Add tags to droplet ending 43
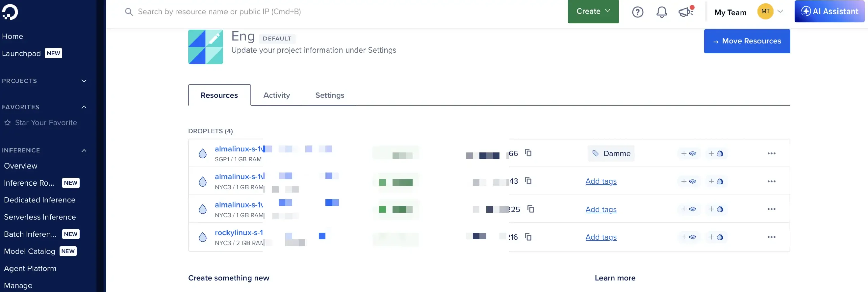The image size is (868, 292). coord(601,181)
